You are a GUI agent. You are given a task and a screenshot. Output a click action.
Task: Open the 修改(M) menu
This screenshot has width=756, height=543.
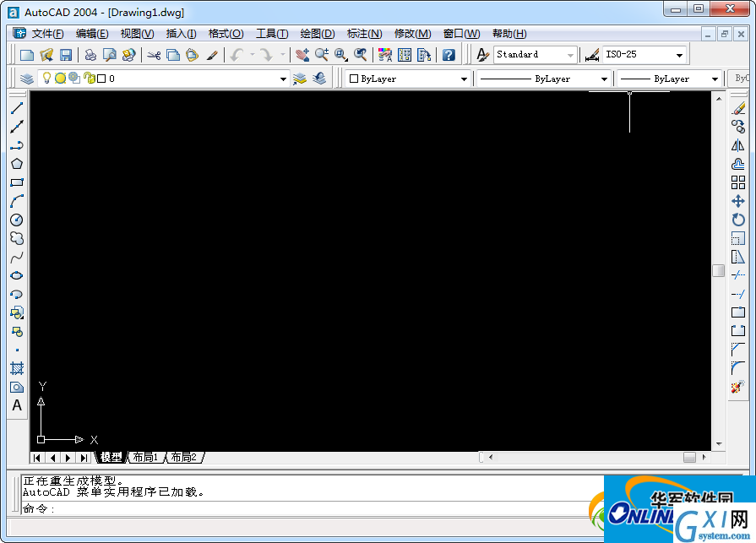tap(413, 34)
